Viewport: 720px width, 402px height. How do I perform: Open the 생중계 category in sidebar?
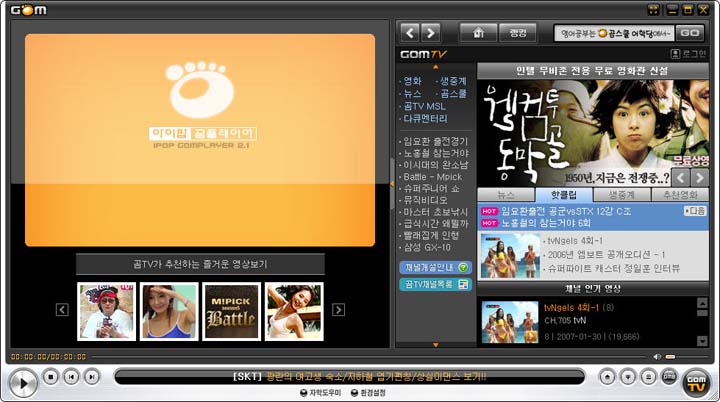[452, 81]
